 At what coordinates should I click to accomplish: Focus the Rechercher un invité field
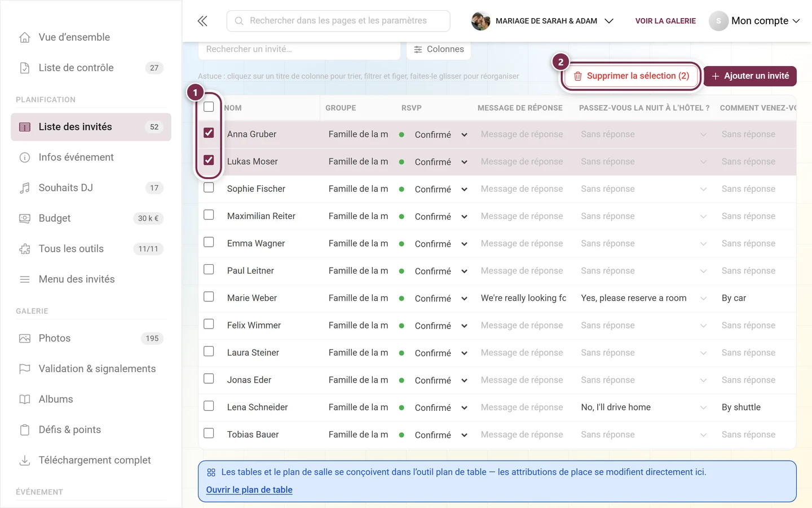click(x=299, y=50)
